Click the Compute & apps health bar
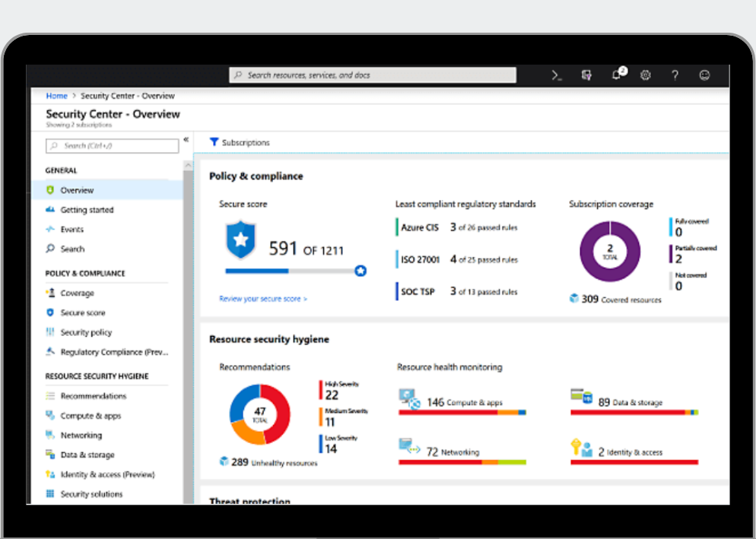 [462, 412]
